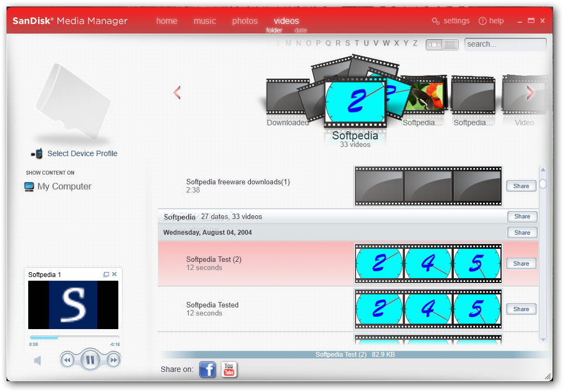This screenshot has width=564, height=392.
Task: Expand the Softpedia 1 mini player
Action: pyautogui.click(x=106, y=274)
